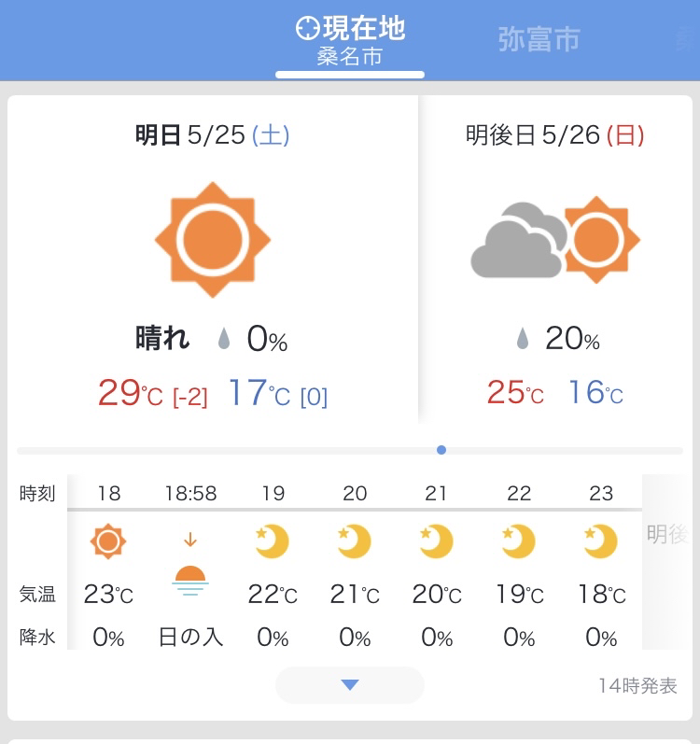Click the blue dot on the timeline slider

click(x=441, y=450)
